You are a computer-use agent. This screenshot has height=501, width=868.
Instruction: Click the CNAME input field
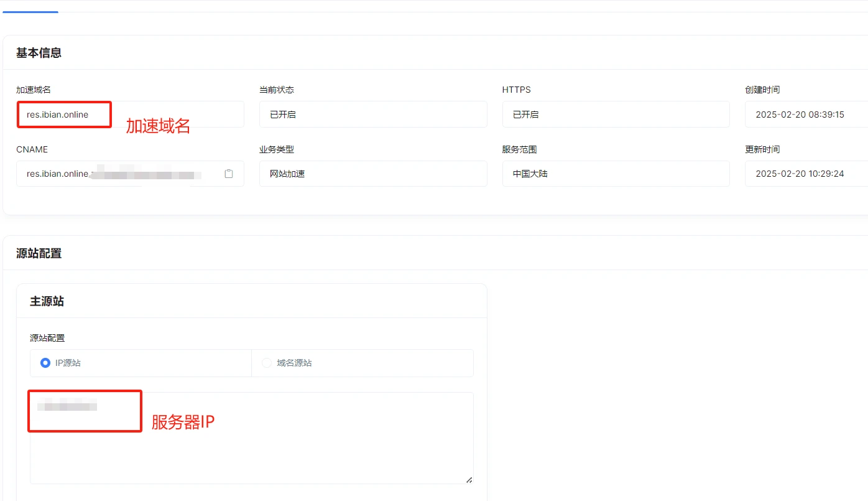(130, 174)
